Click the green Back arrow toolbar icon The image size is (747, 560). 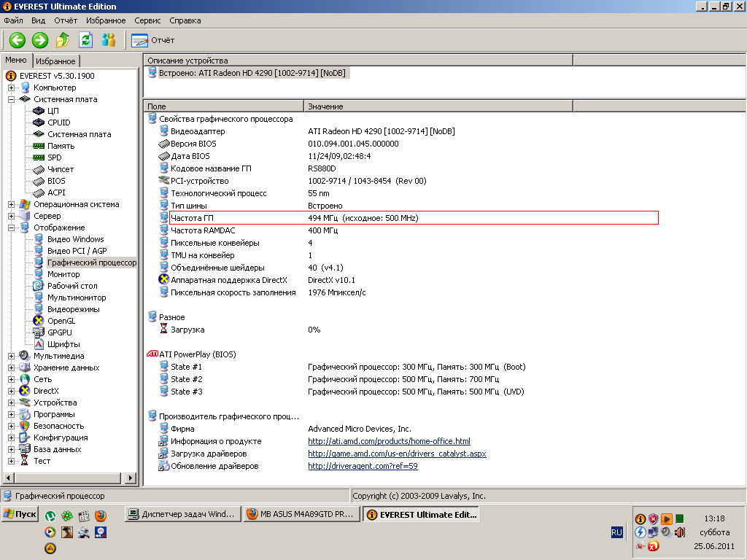point(18,40)
